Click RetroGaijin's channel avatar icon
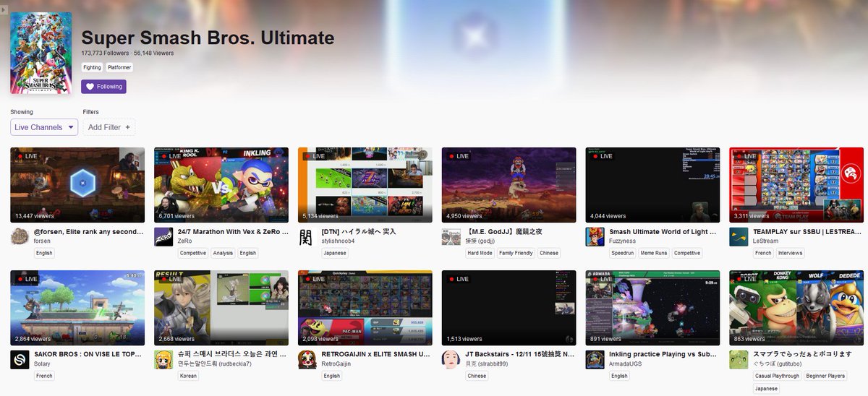This screenshot has height=396, width=868. tap(307, 360)
